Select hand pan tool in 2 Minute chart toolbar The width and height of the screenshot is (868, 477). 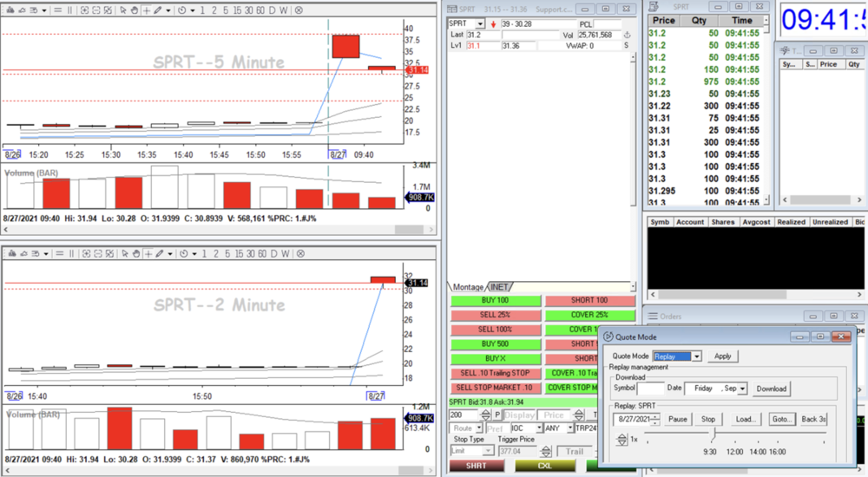pyautogui.click(x=135, y=253)
